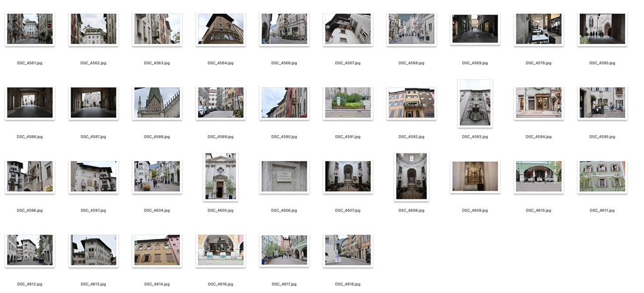644x293 pixels.
Task: Select the DSC_4569.jpg thumbnail
Action: (475, 29)
